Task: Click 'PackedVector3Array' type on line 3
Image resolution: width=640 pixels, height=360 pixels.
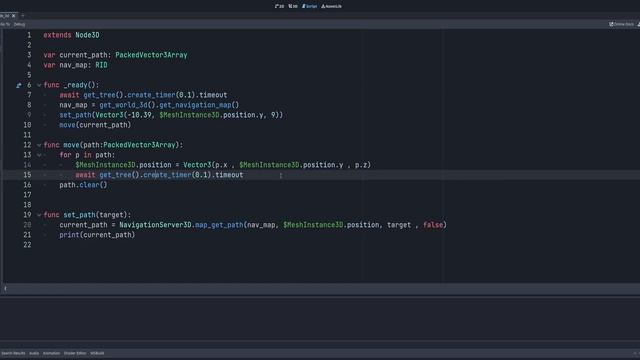Action: 151,55
